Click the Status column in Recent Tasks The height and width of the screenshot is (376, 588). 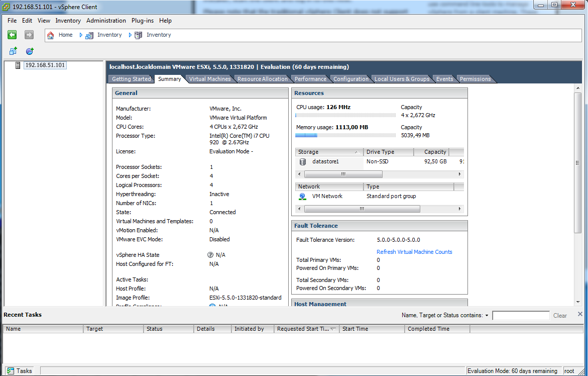click(168, 329)
